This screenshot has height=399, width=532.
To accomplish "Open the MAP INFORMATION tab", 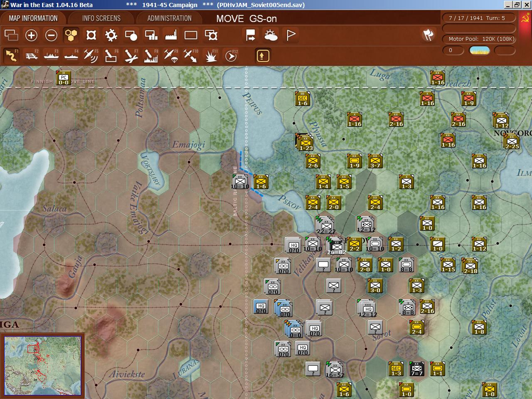I will pyautogui.click(x=33, y=18).
